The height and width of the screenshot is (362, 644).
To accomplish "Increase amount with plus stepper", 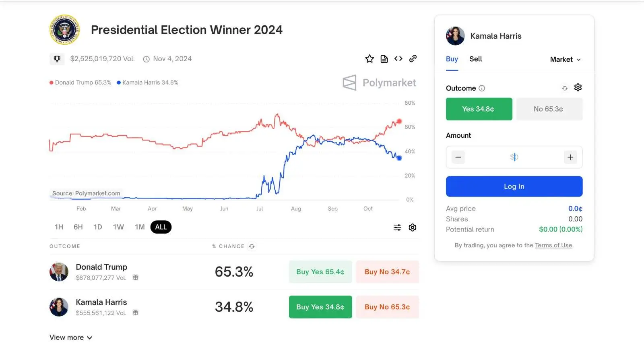I will 570,157.
